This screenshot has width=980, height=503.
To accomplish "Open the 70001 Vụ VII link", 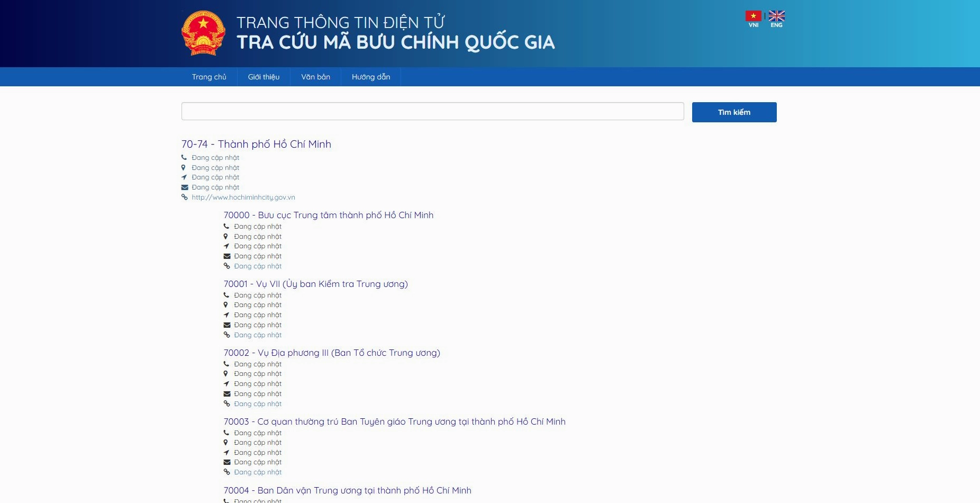I will 316,284.
